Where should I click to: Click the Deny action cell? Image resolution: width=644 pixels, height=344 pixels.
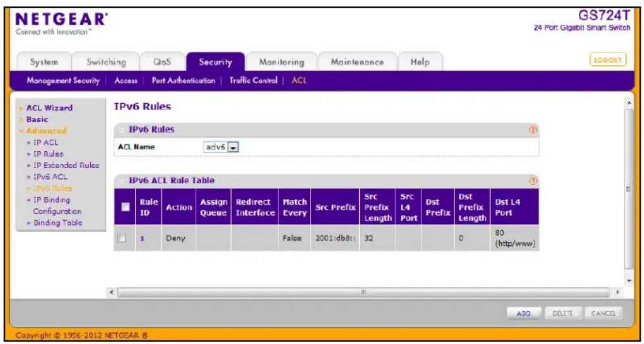[179, 237]
